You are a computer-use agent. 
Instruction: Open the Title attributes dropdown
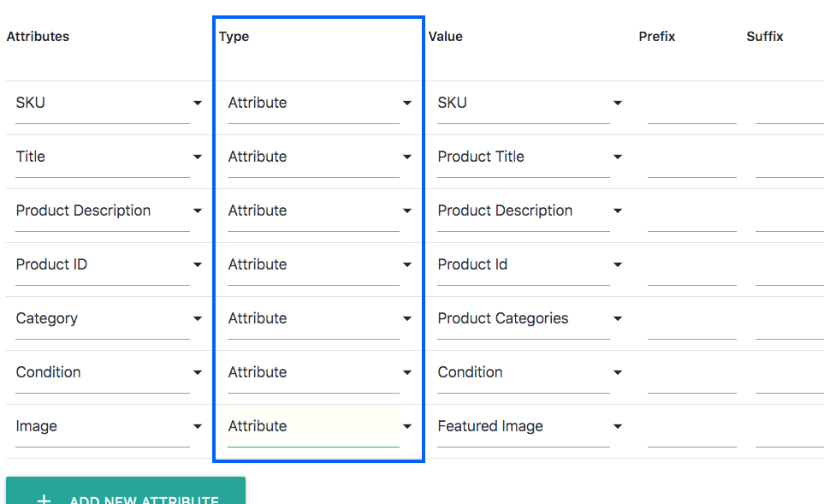tap(109, 157)
